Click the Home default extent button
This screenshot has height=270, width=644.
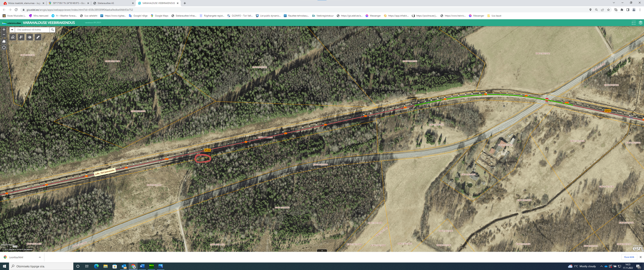[x=4, y=41]
